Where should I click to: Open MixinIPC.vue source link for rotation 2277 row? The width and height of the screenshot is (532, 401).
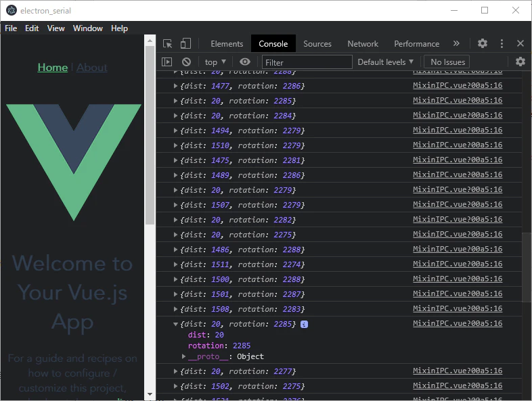click(x=458, y=371)
